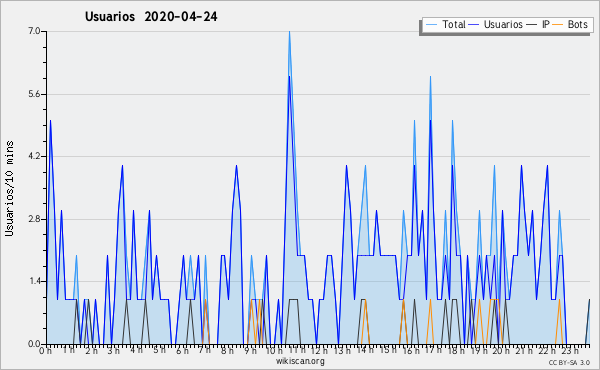The width and height of the screenshot is (600, 370).
Task: Click the y-axis value 4.2
Action: point(34,156)
